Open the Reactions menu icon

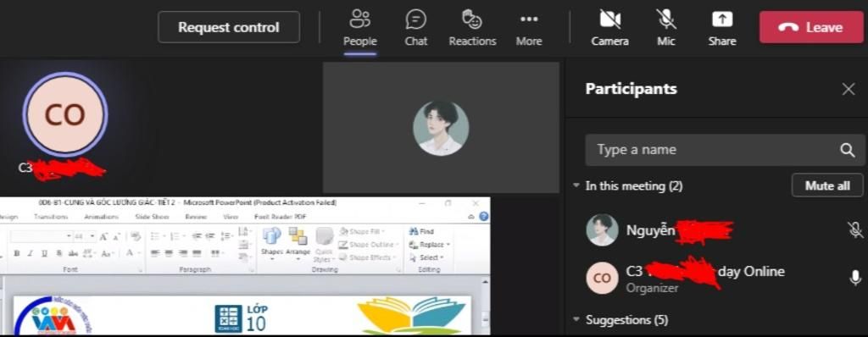click(472, 28)
